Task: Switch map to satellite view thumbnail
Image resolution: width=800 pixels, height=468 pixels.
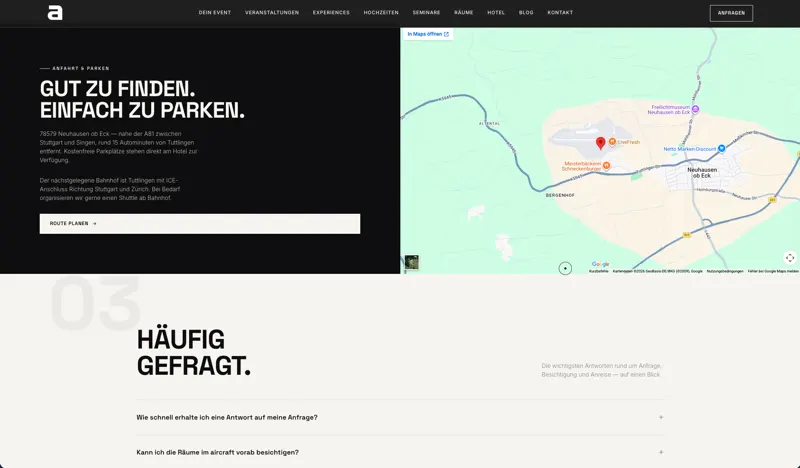Action: [x=412, y=262]
